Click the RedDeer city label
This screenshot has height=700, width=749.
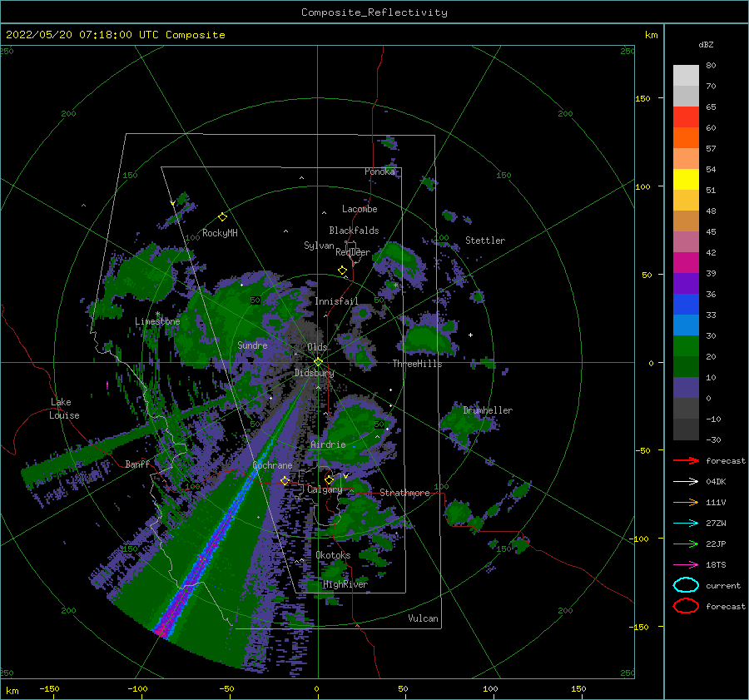[x=353, y=252]
